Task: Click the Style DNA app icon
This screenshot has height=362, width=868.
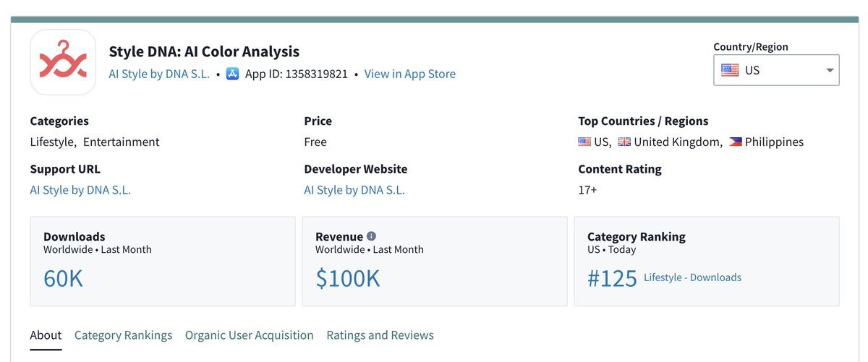Action: pos(63,62)
